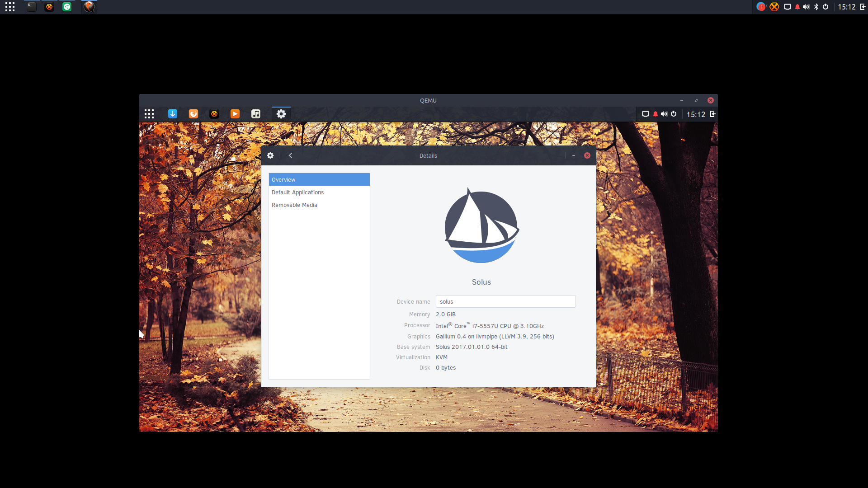Open host Bluetooth tray icon

(816, 7)
